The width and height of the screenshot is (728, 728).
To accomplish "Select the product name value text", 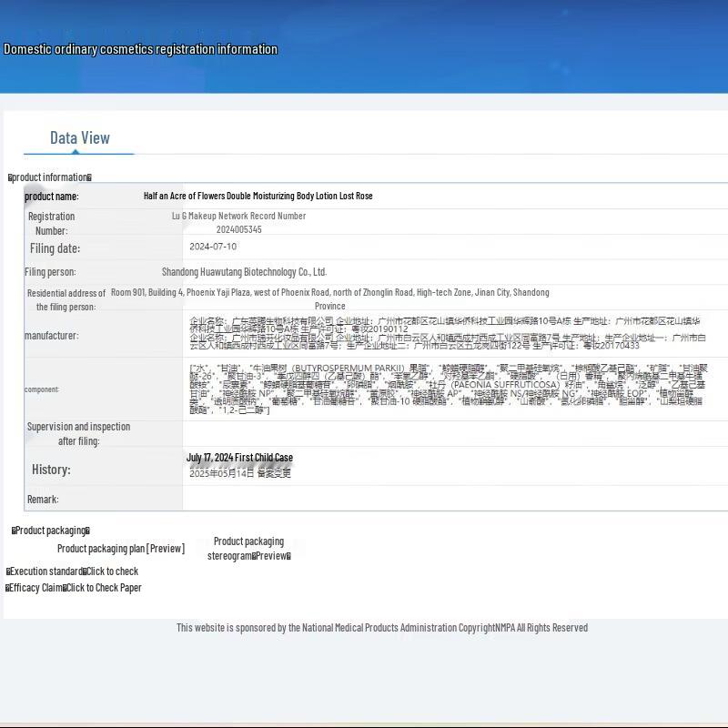I will [x=258, y=196].
